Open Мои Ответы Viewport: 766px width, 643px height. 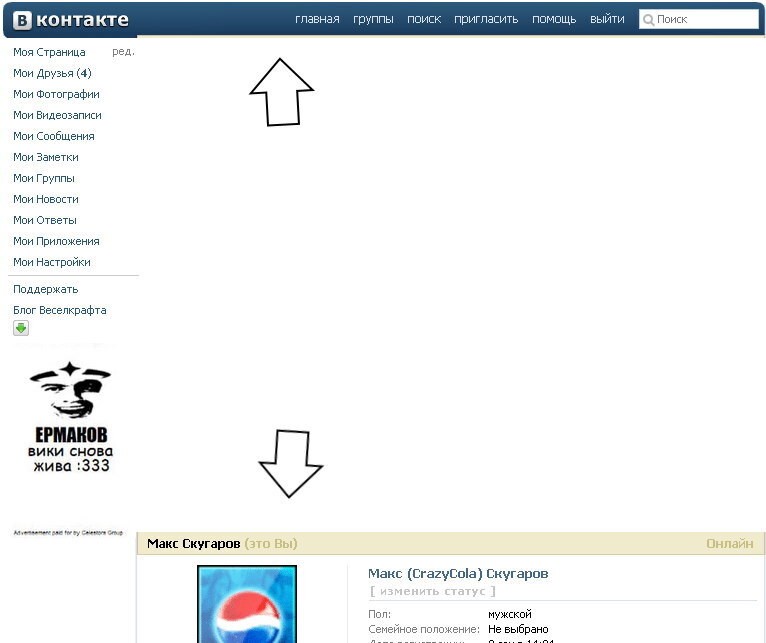pyautogui.click(x=45, y=220)
